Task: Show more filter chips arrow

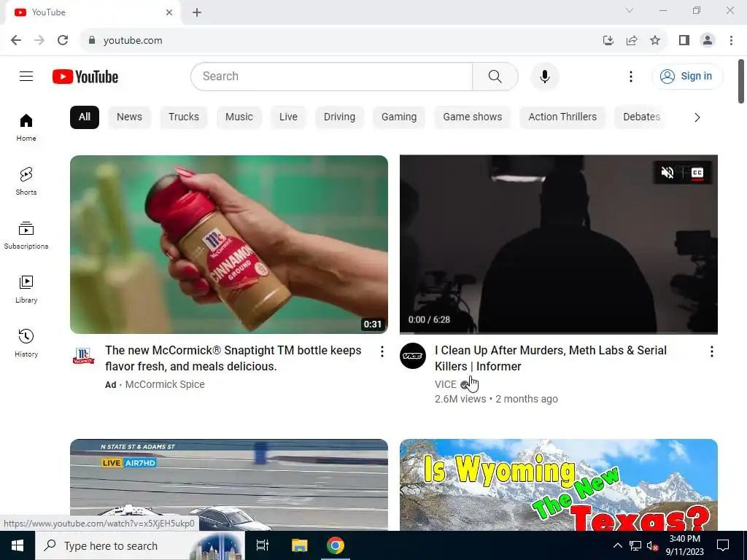Action: click(697, 117)
